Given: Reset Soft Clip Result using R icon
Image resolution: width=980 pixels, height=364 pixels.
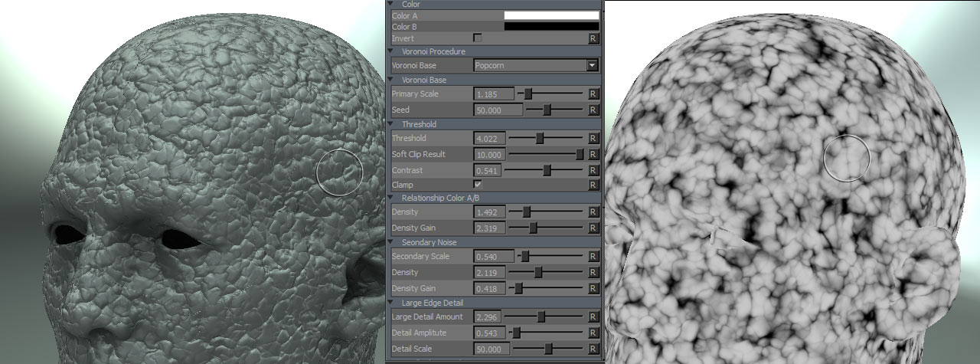Looking at the screenshot, I should point(593,155).
